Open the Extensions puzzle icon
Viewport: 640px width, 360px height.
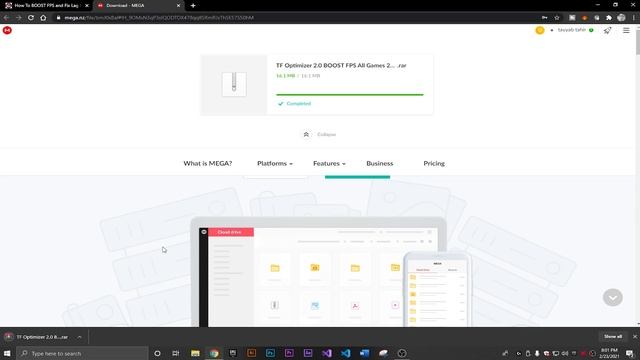tap(609, 18)
